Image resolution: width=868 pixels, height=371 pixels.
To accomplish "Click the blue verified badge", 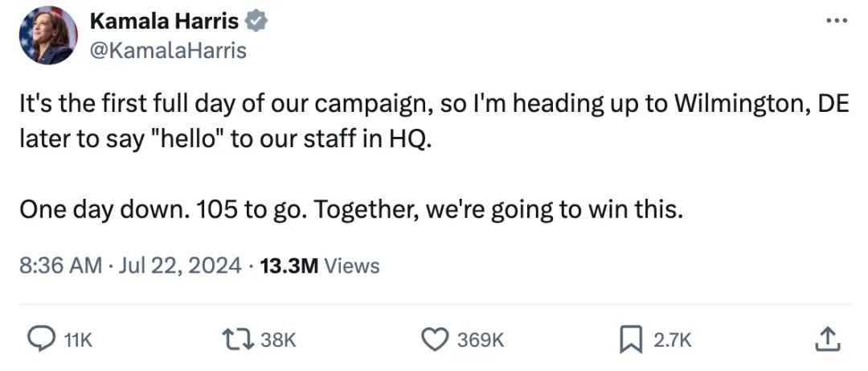I will pos(256,21).
